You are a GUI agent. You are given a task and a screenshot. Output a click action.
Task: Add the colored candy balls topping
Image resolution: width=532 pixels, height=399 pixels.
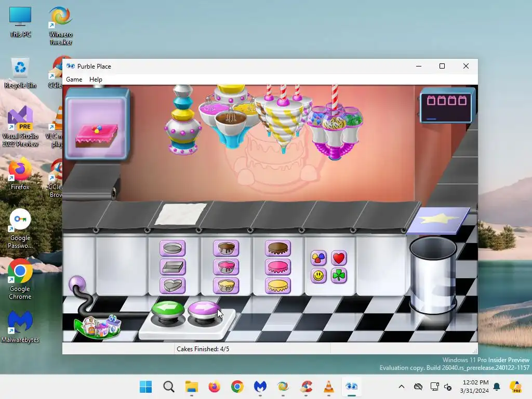[318, 258]
